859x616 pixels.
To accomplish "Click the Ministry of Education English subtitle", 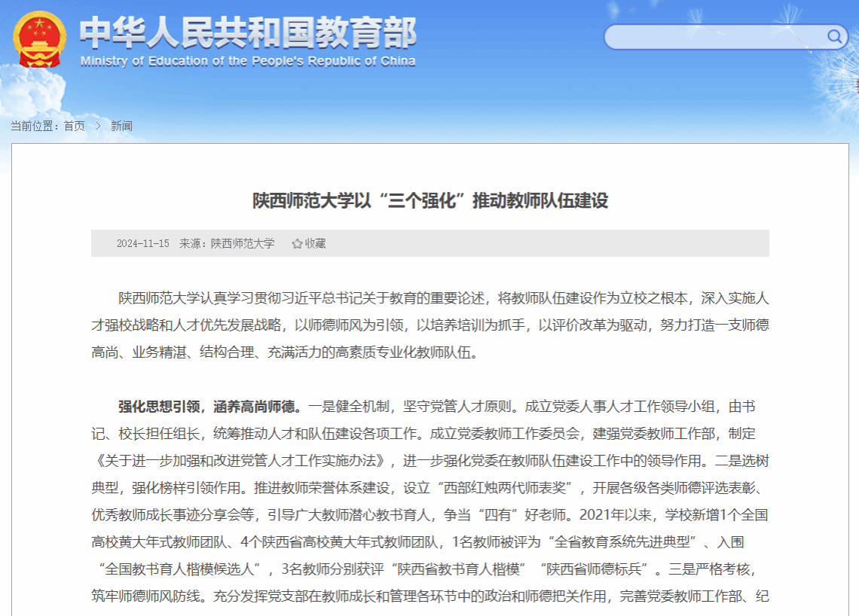I will [x=248, y=61].
